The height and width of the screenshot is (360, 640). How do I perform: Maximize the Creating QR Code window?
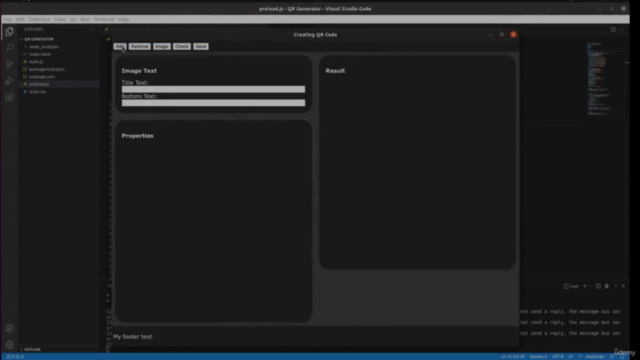(502, 35)
